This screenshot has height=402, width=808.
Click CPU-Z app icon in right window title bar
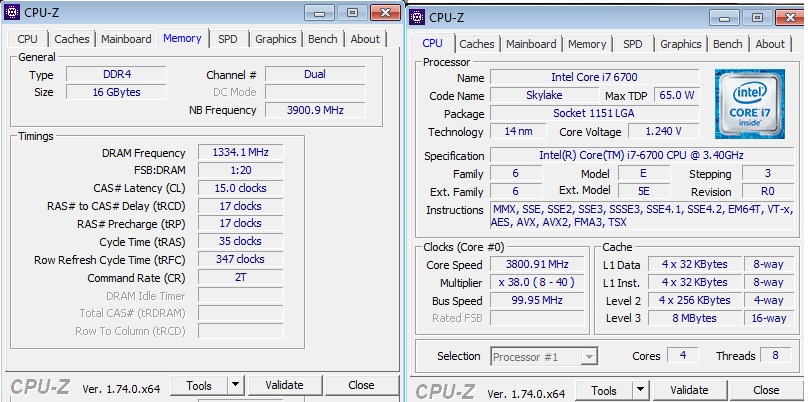click(x=417, y=18)
